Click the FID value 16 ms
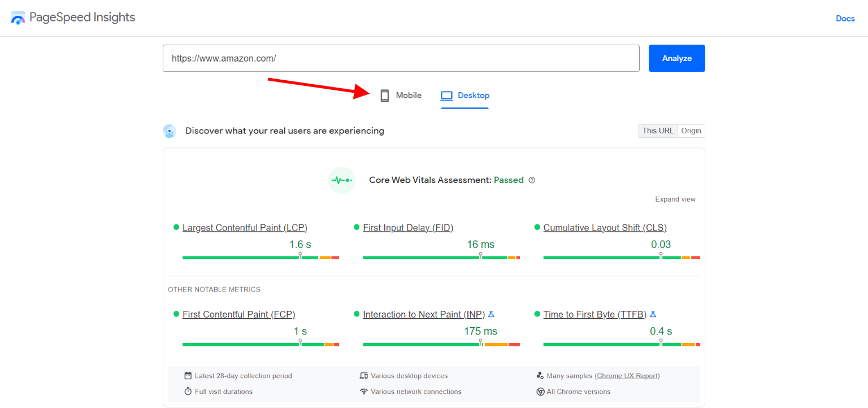 480,245
